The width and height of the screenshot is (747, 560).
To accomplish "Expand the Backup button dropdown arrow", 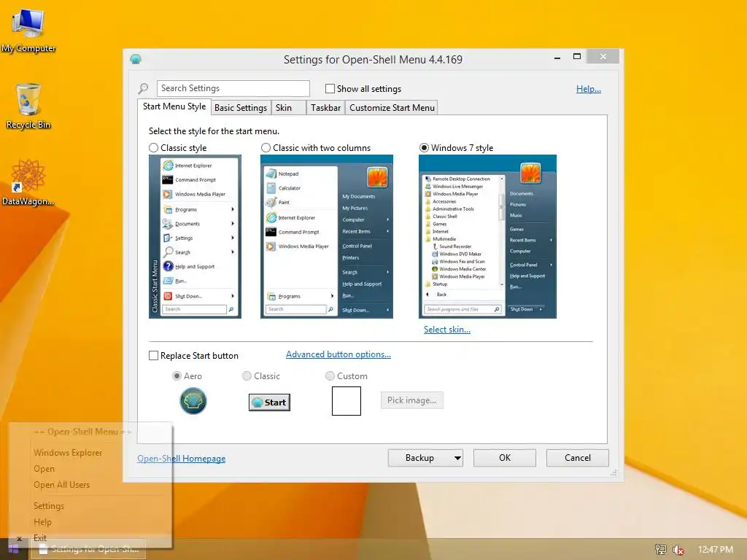I will click(457, 458).
